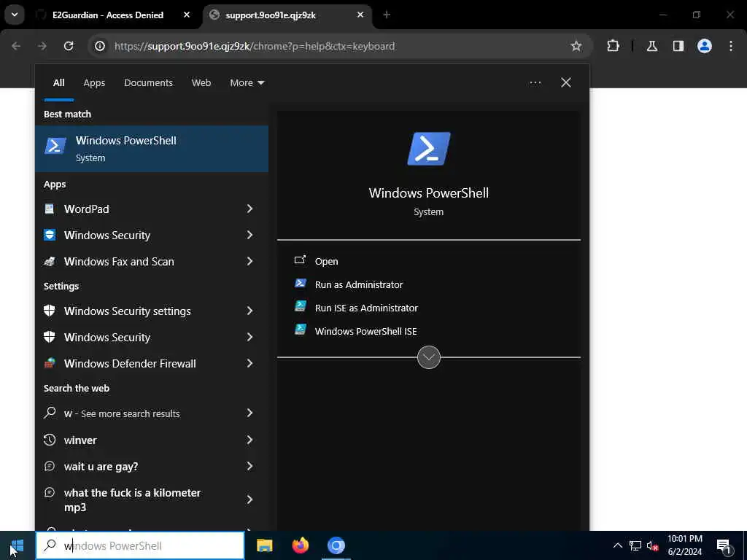Open Firefox from the taskbar
The height and width of the screenshot is (560, 747).
[300, 545]
